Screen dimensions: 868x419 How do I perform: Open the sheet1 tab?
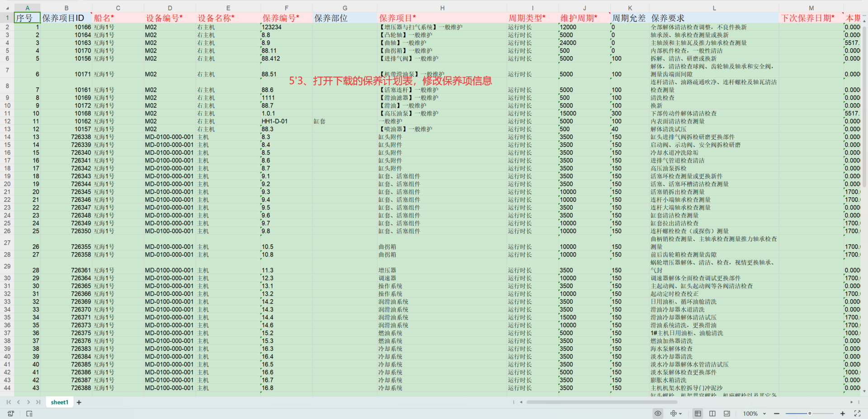coord(59,402)
